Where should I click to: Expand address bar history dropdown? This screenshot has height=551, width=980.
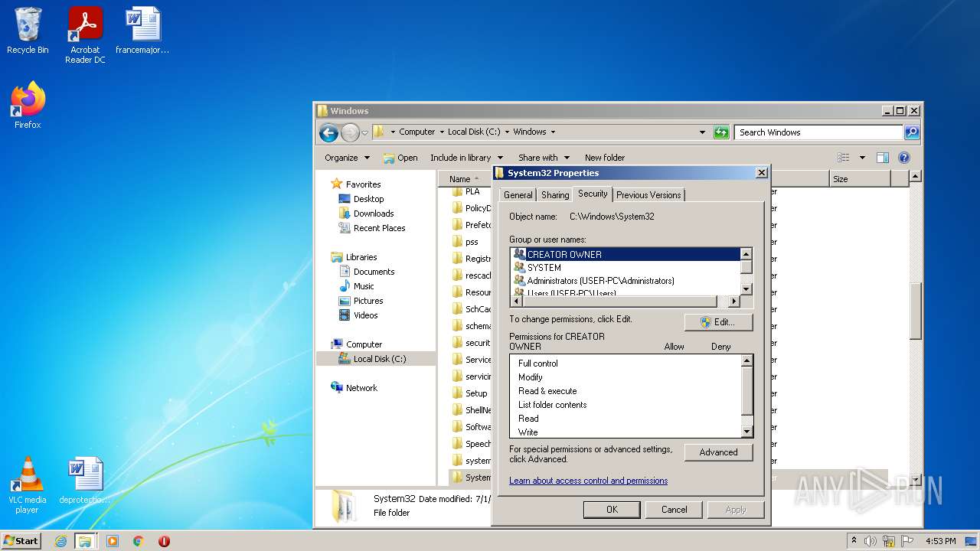702,132
